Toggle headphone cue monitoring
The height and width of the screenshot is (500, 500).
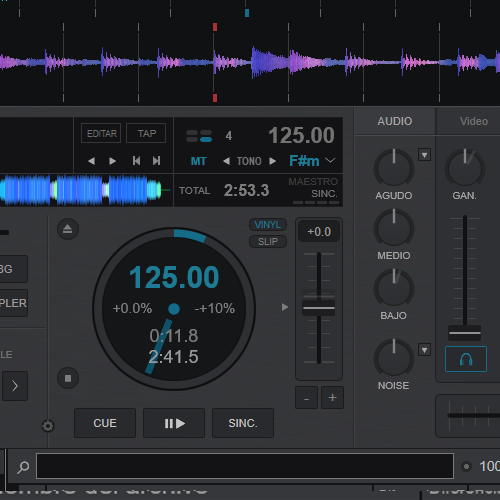coord(466,359)
